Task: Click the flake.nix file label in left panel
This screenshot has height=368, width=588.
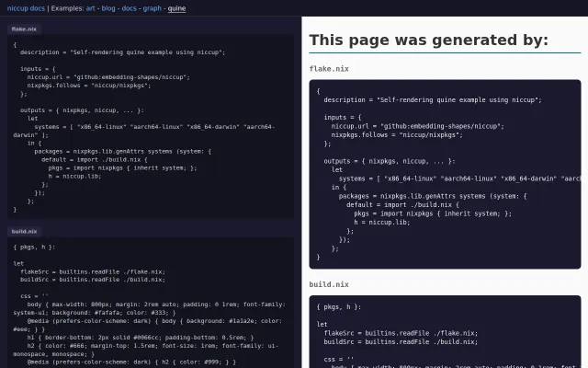Action: pyautogui.click(x=24, y=29)
